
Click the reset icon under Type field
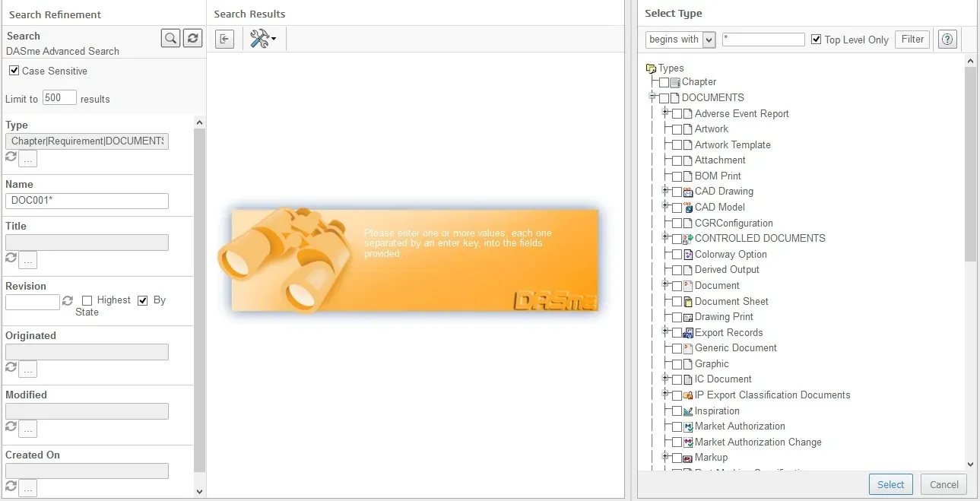[x=11, y=157]
